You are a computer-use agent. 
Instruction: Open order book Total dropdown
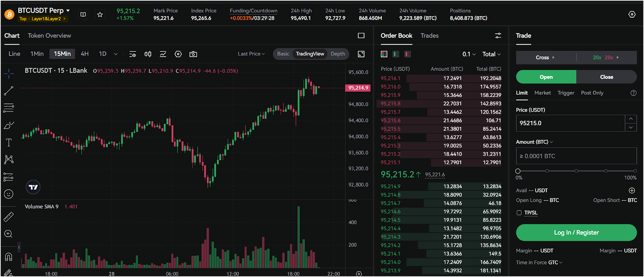pyautogui.click(x=491, y=54)
